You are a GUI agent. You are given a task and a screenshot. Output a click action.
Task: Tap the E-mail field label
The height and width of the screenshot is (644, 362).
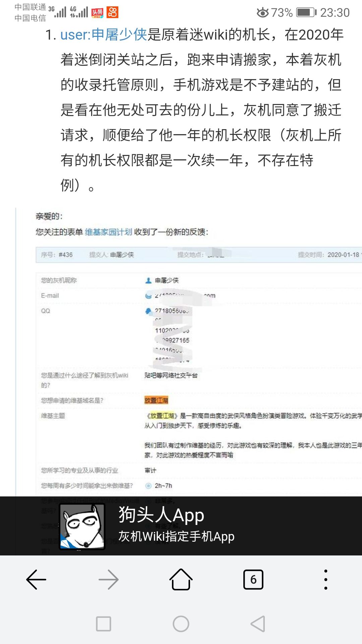tap(50, 296)
